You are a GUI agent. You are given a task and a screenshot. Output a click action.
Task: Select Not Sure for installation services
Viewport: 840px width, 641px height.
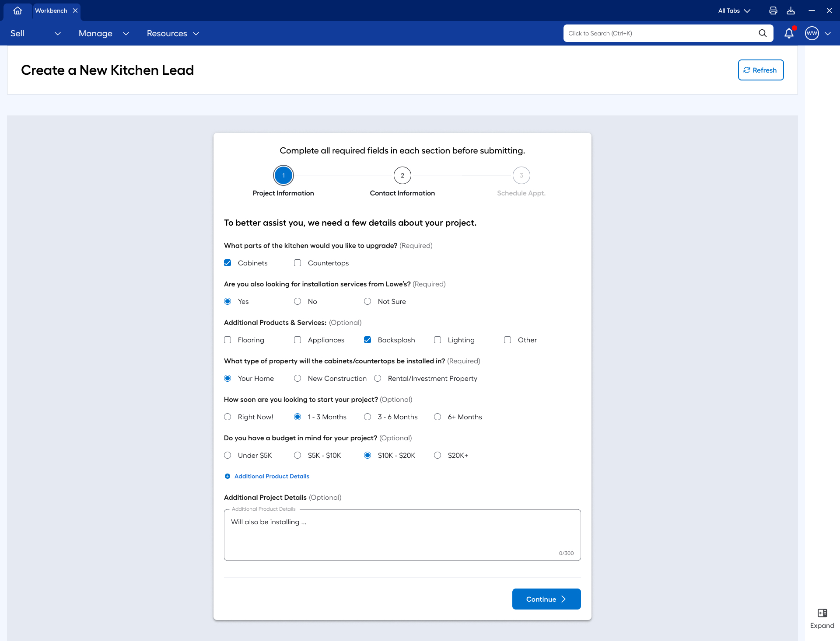click(367, 302)
